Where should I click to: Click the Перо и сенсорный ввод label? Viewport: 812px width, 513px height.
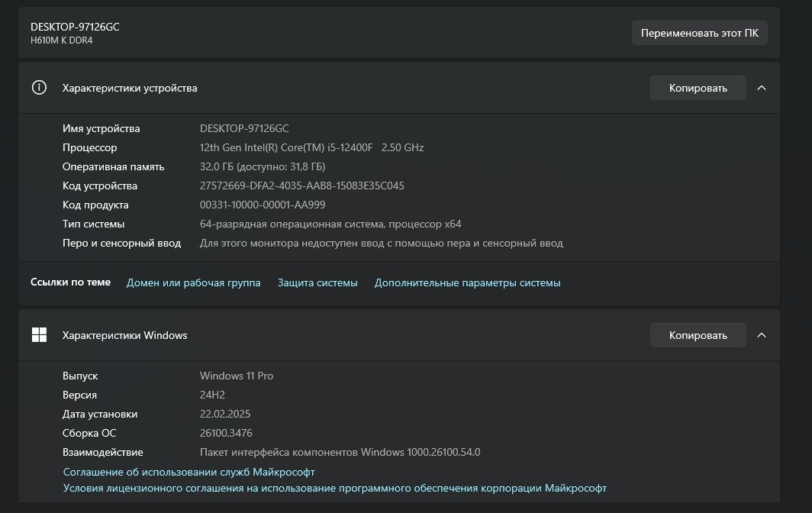pyautogui.click(x=121, y=243)
